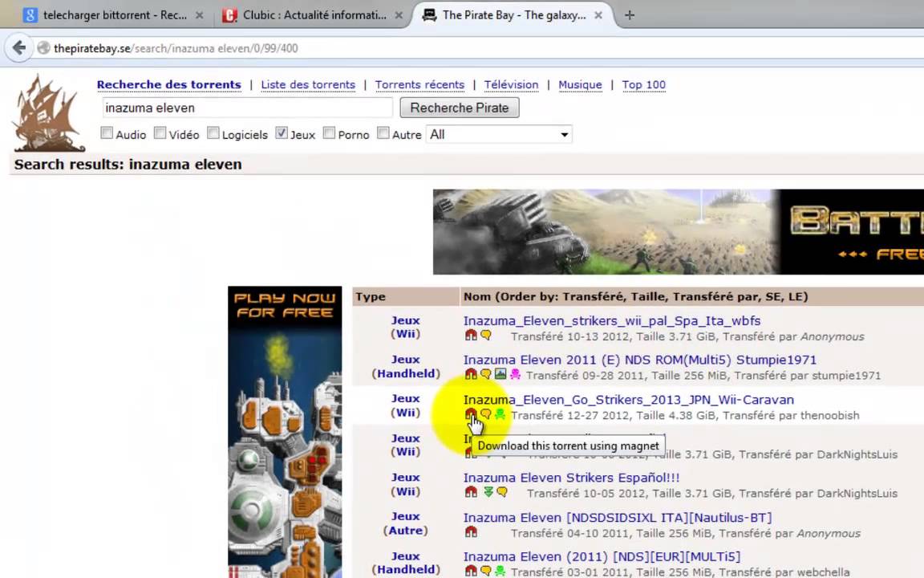Enable the Audio checkbox
Viewport: 924px width, 578px height.
point(107,132)
